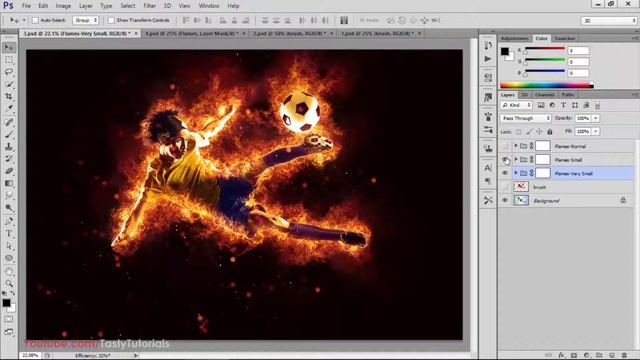
Task: Open the Opacity slider arrow
Action: coord(596,118)
